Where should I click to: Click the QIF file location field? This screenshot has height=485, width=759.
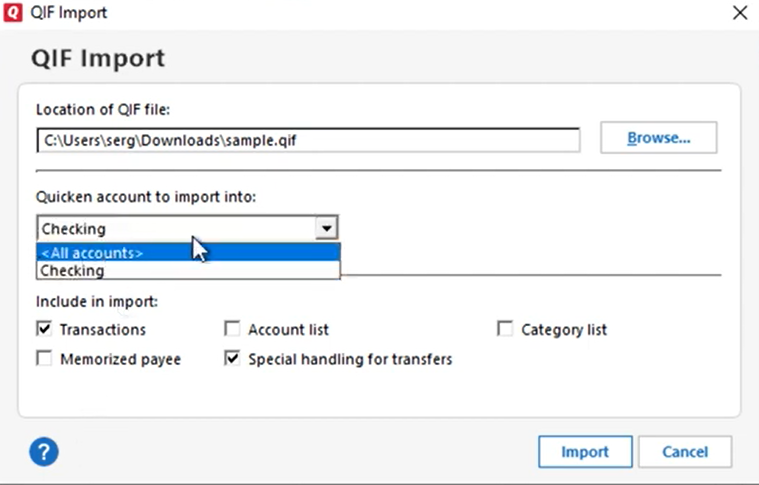[308, 140]
